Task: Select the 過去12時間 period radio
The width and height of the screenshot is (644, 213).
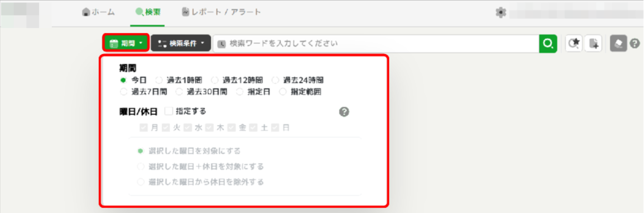Action: click(x=215, y=80)
